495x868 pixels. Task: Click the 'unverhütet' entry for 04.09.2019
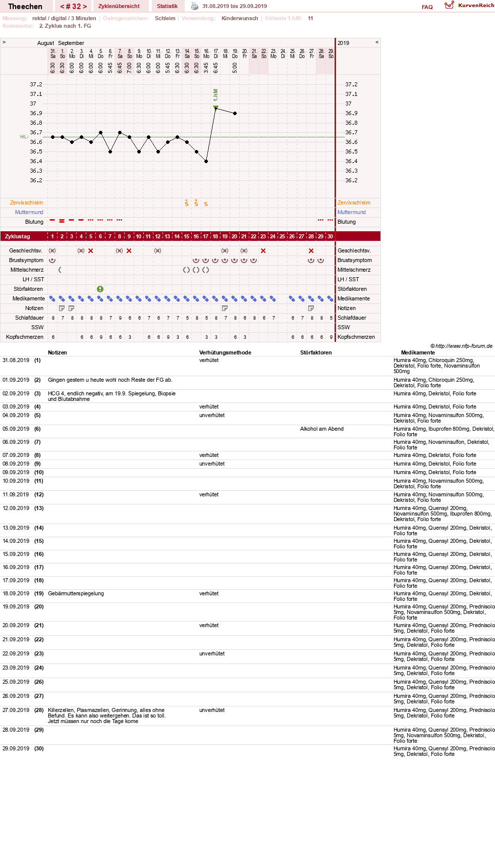pos(212,415)
